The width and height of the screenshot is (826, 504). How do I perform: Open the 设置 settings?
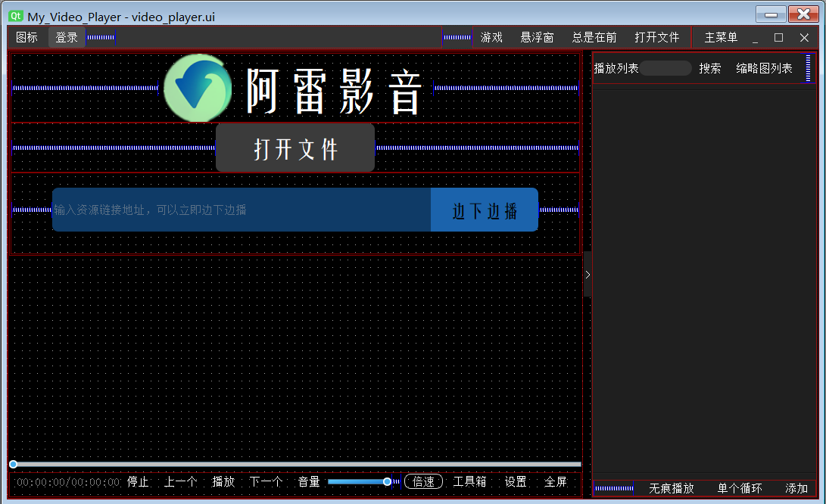coord(515,482)
